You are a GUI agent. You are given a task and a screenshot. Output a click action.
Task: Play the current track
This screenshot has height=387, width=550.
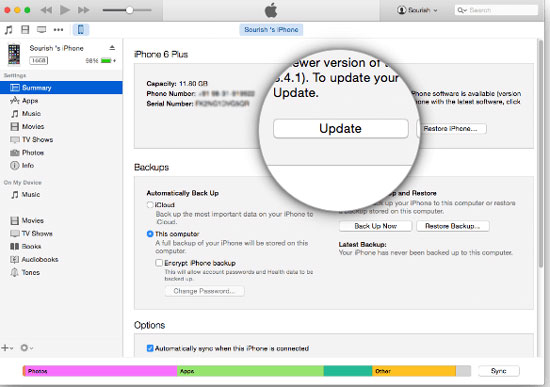point(65,10)
